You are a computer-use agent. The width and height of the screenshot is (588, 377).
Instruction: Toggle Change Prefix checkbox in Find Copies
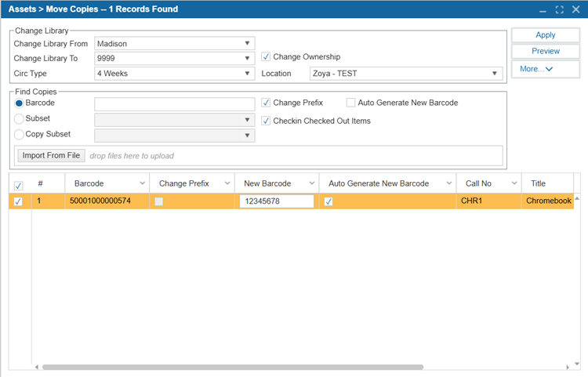266,103
